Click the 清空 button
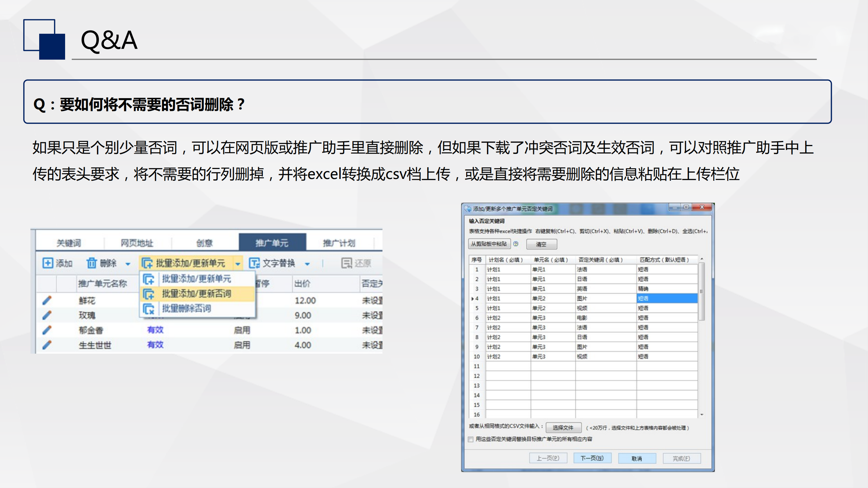Image resolution: width=868 pixels, height=488 pixels. tap(542, 244)
